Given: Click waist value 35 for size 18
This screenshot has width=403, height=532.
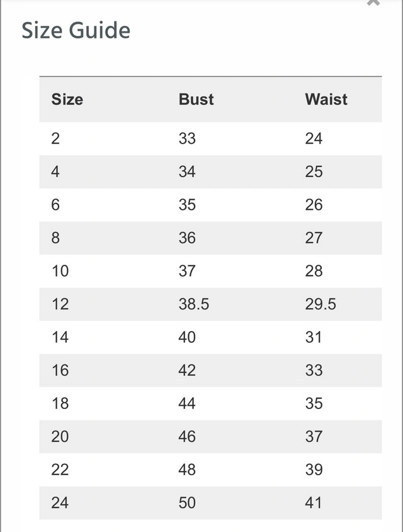Looking at the screenshot, I should (314, 403).
